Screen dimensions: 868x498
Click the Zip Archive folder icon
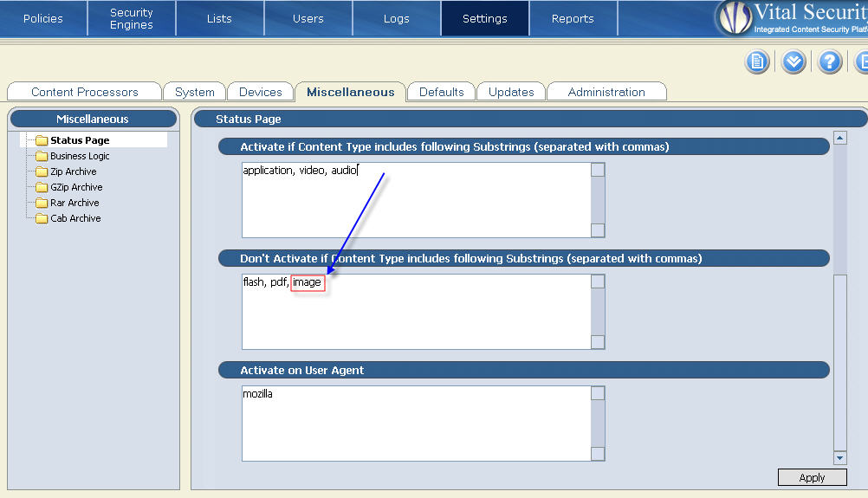click(x=42, y=171)
